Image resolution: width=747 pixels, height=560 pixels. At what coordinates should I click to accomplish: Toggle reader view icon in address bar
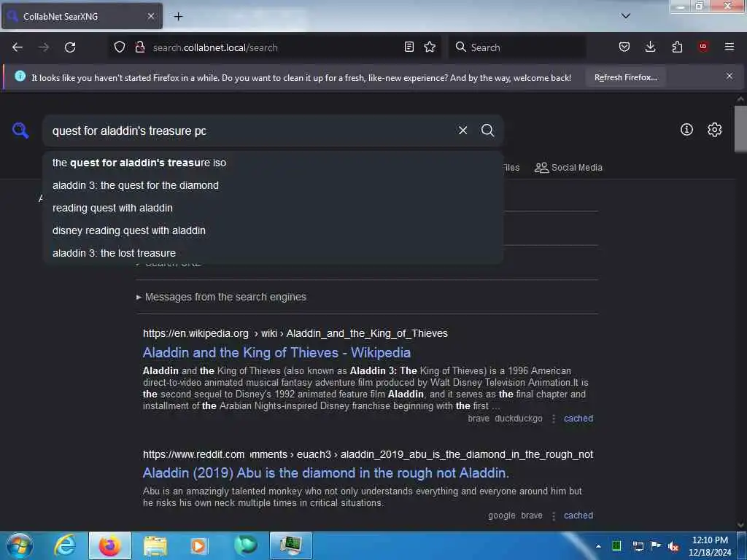409,47
